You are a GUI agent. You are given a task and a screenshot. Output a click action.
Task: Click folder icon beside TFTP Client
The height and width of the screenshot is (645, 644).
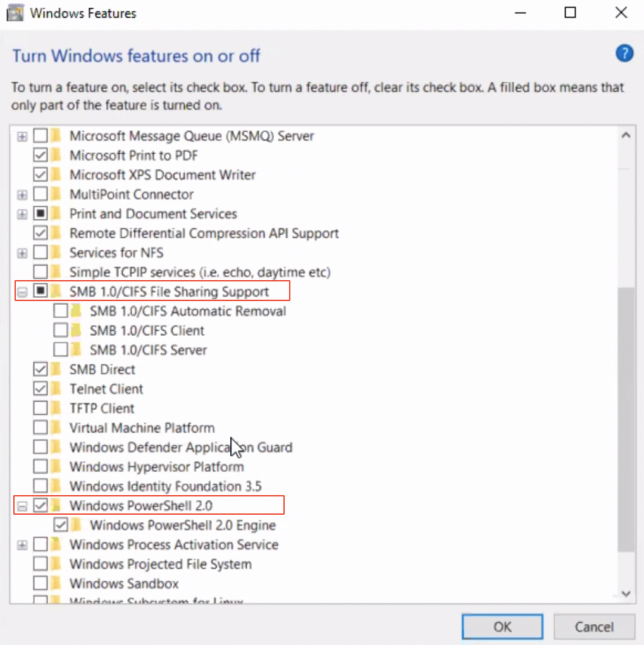point(56,408)
